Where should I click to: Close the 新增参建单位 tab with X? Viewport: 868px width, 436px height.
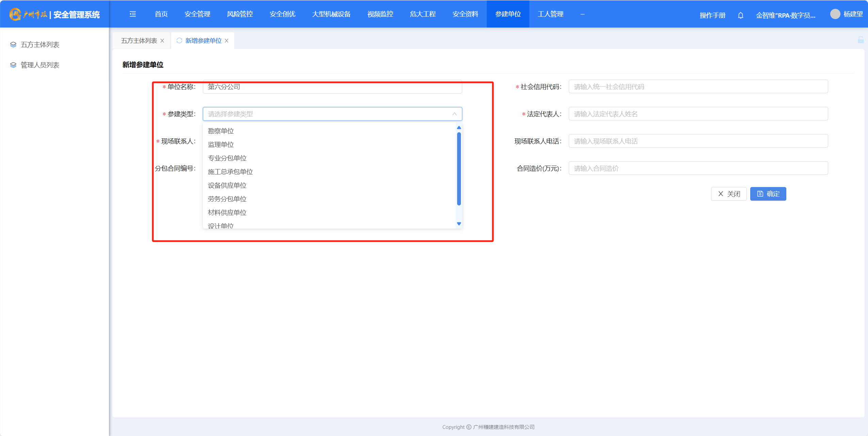pos(227,41)
